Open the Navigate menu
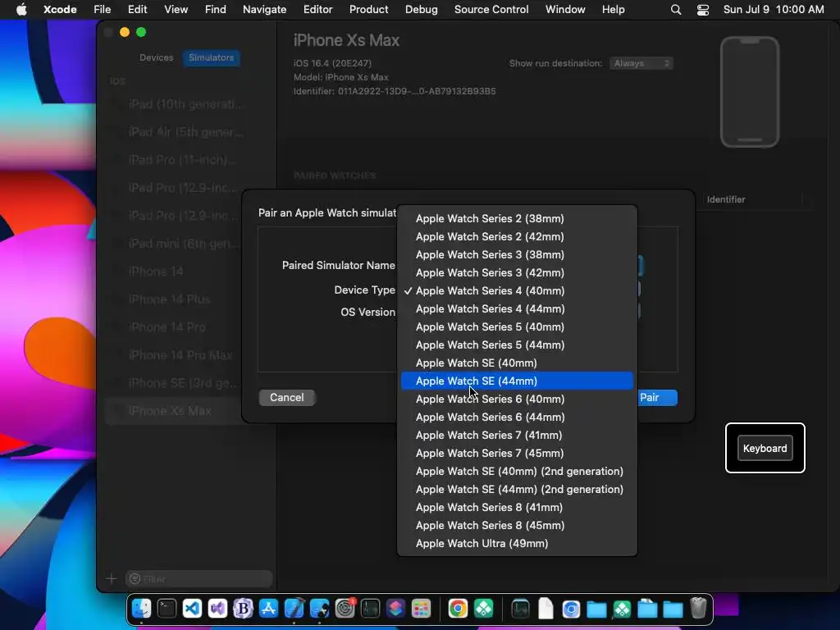Screen dimensions: 840x630 [265, 9]
